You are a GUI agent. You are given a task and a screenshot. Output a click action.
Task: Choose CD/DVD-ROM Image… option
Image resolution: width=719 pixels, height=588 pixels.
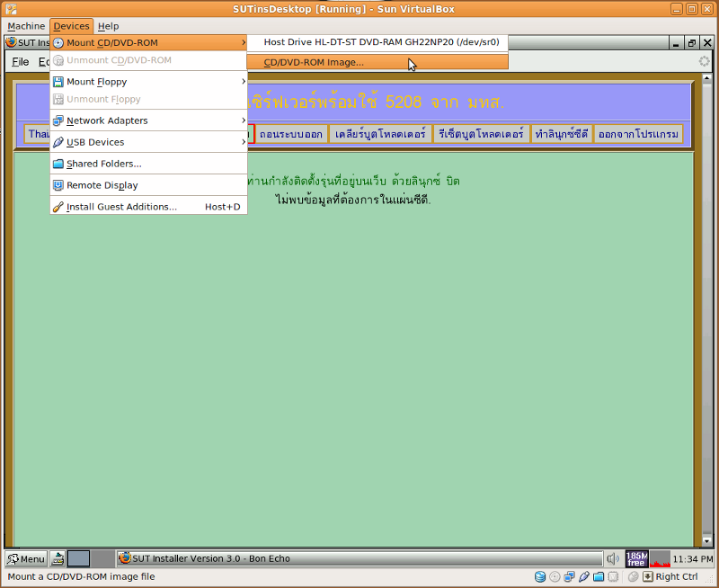coord(377,62)
